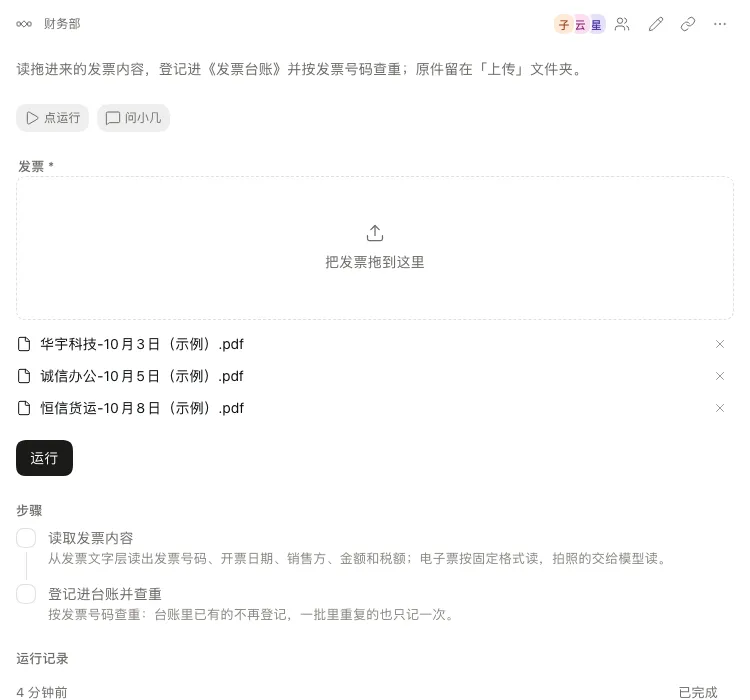Click the file icon beside 华宇科技 pdf
Viewport: 750px width, 700px height.
[x=24, y=344]
